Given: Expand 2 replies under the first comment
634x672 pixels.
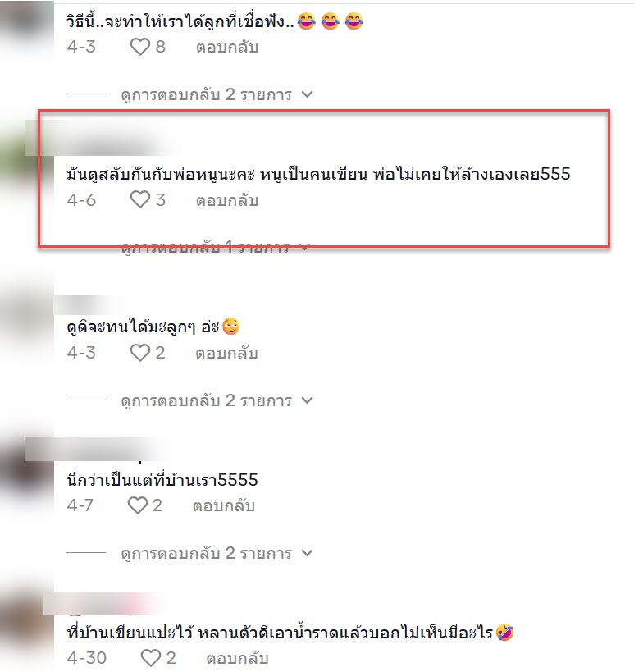Looking at the screenshot, I should (x=207, y=94).
